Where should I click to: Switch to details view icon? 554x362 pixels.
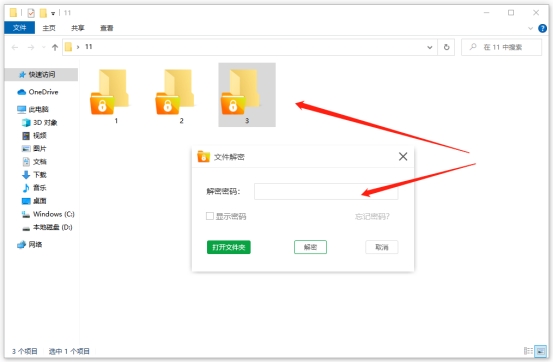(x=528, y=351)
